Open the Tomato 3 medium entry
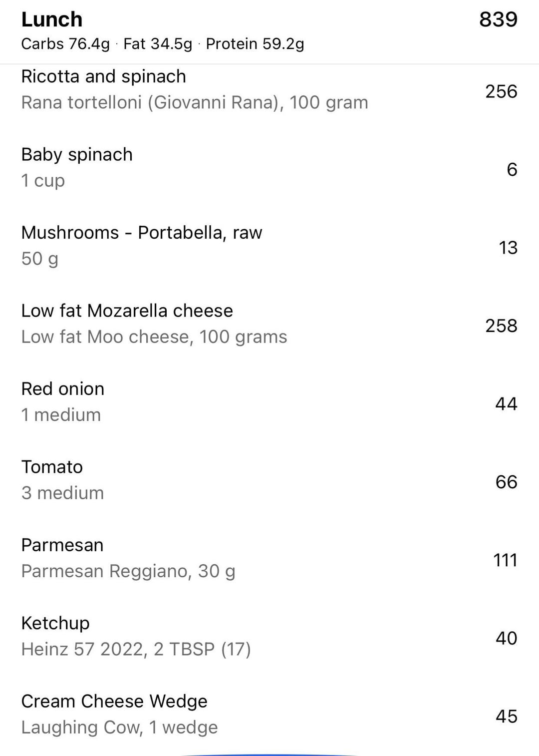This screenshot has height=756, width=539. [269, 480]
